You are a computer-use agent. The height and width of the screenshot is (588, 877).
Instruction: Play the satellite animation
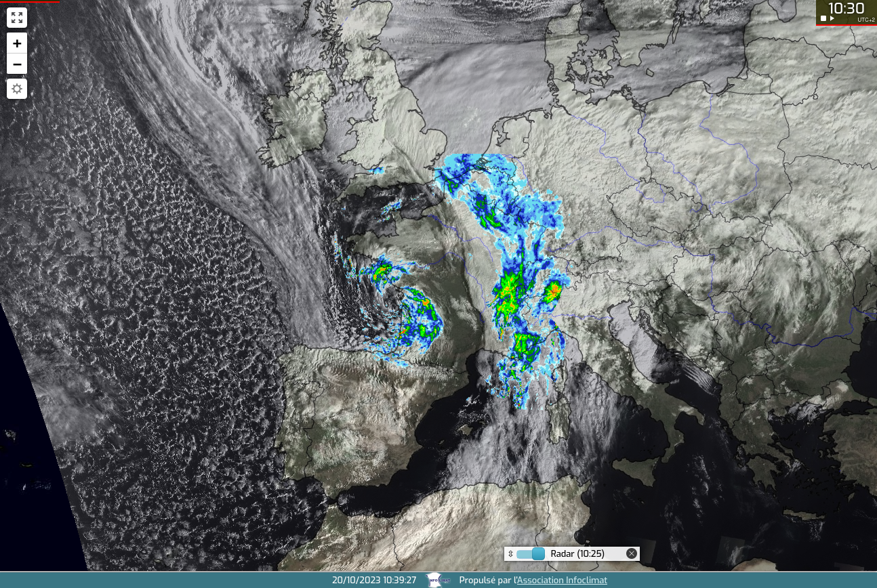[x=832, y=18]
